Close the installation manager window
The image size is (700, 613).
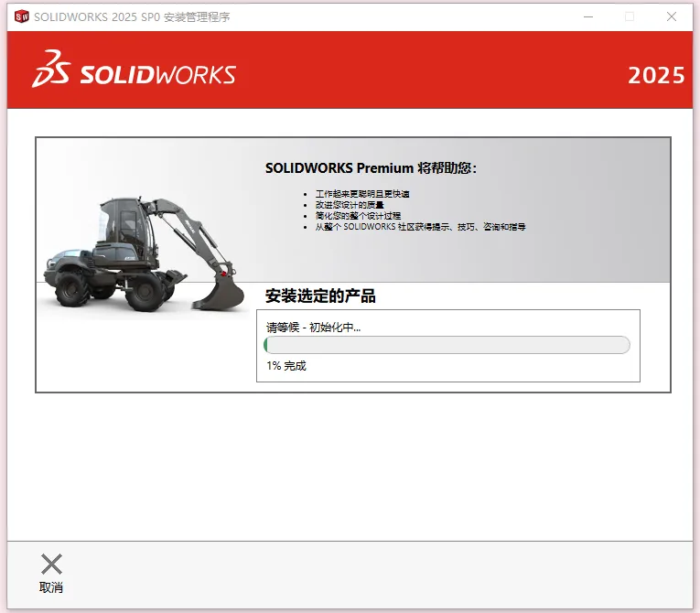click(672, 17)
